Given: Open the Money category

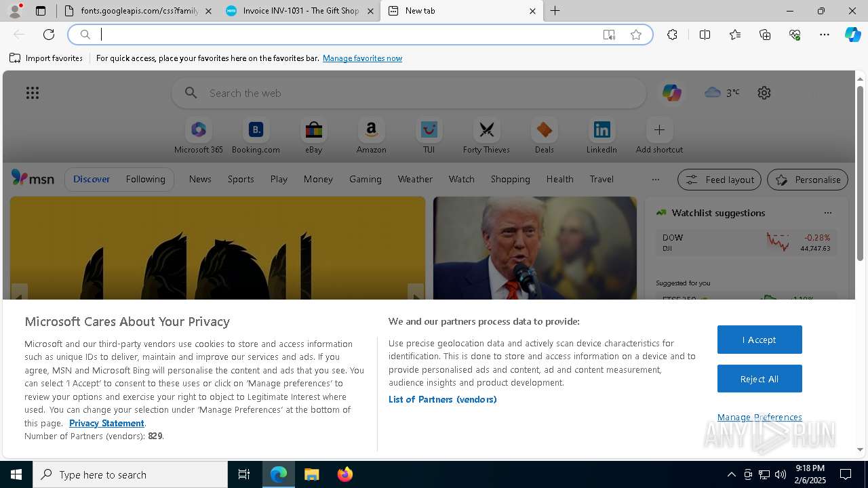Looking at the screenshot, I should tap(318, 179).
